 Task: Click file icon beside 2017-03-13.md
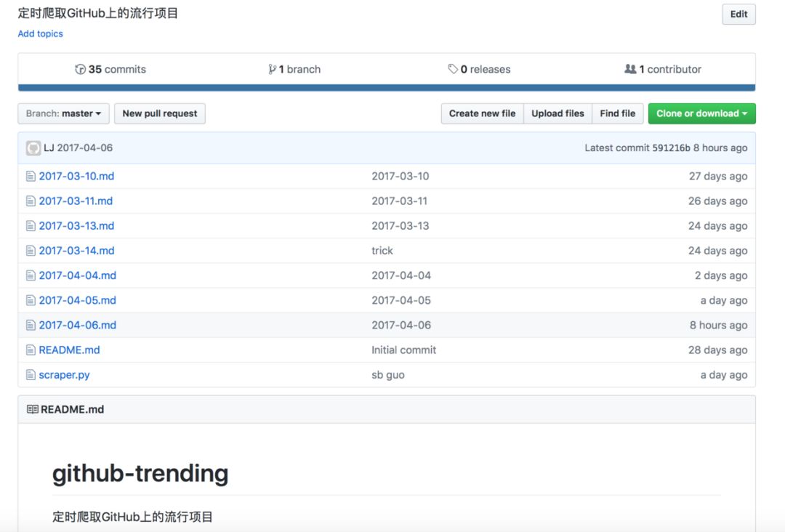[31, 226]
